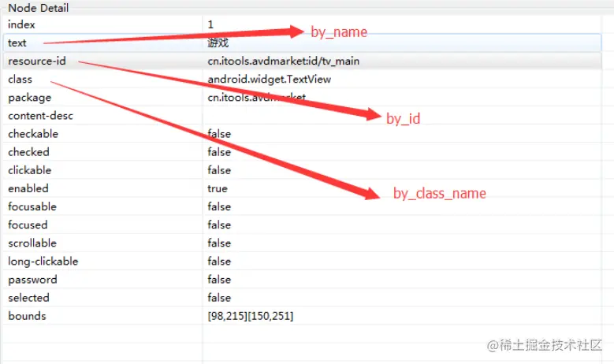Screen dimensions: 614x364
Task: Click 'false' in the checked row
Action: 219,152
